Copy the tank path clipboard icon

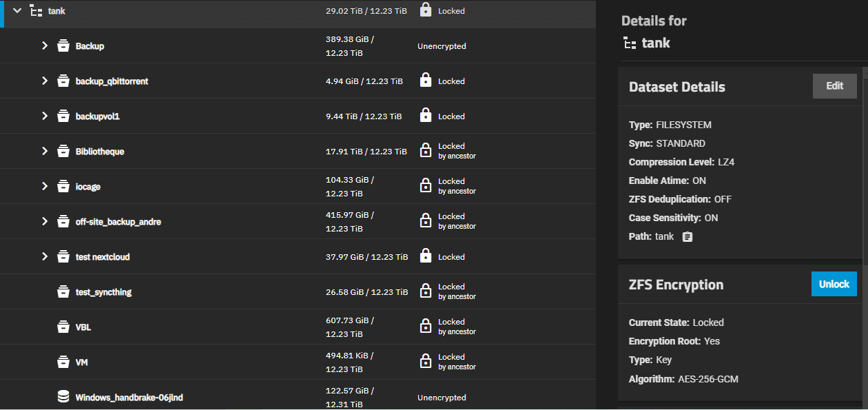pyautogui.click(x=687, y=237)
